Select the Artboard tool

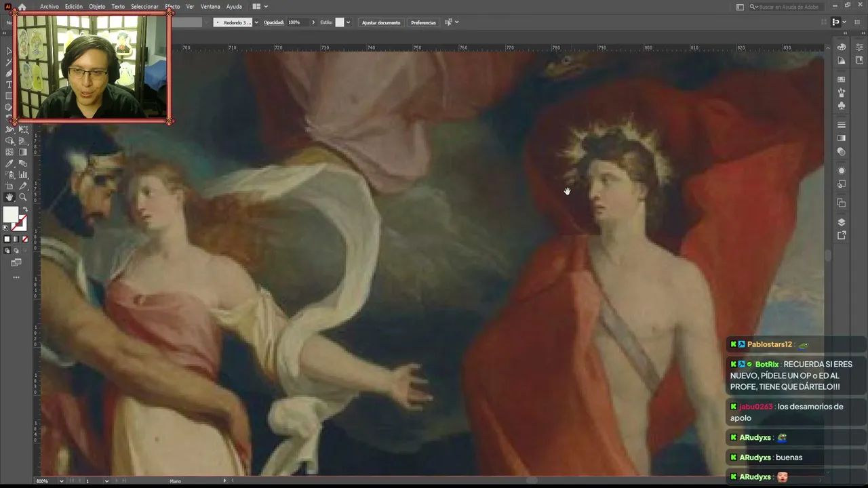point(9,186)
